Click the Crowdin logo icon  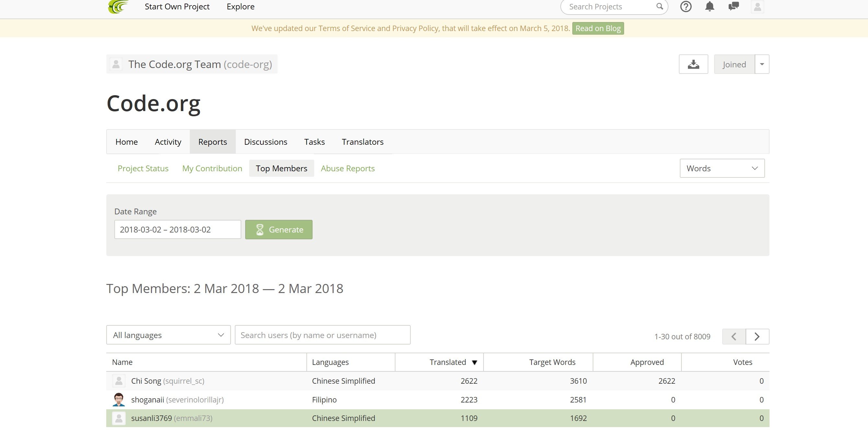click(118, 7)
